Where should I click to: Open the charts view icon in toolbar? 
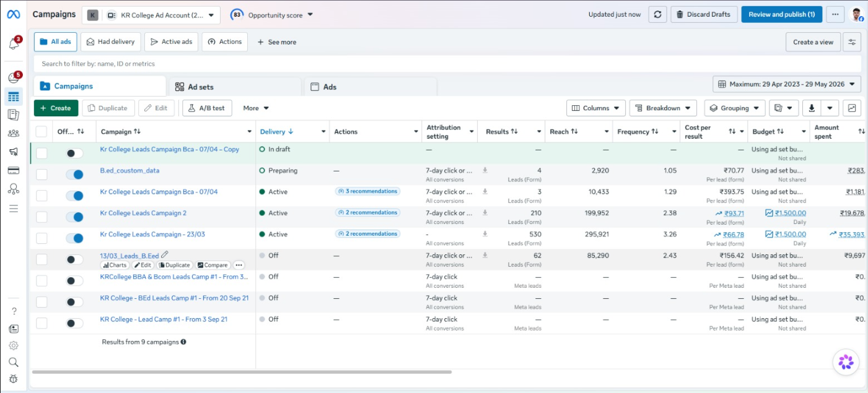pos(853,108)
